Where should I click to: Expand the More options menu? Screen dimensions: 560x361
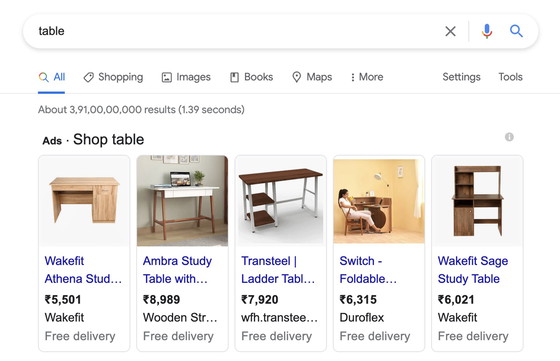(x=367, y=77)
